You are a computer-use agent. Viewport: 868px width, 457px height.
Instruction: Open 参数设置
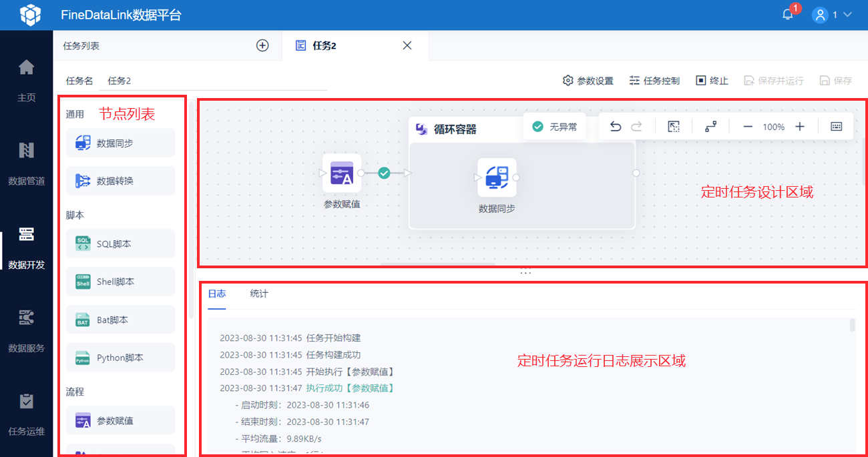point(588,81)
